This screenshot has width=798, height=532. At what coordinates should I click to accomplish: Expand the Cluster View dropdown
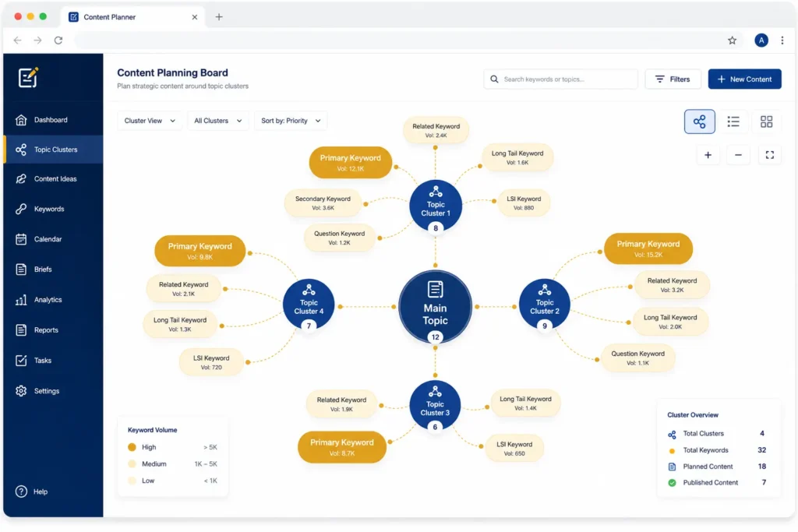click(150, 121)
